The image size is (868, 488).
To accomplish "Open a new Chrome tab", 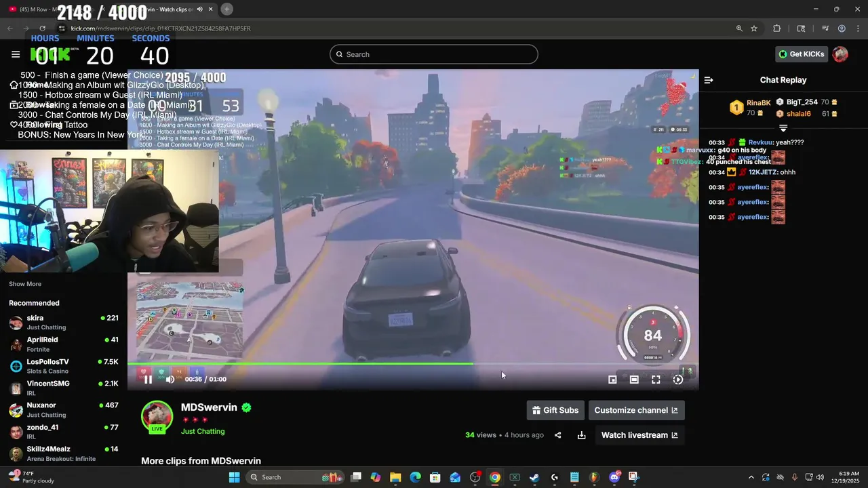I will pyautogui.click(x=226, y=9).
